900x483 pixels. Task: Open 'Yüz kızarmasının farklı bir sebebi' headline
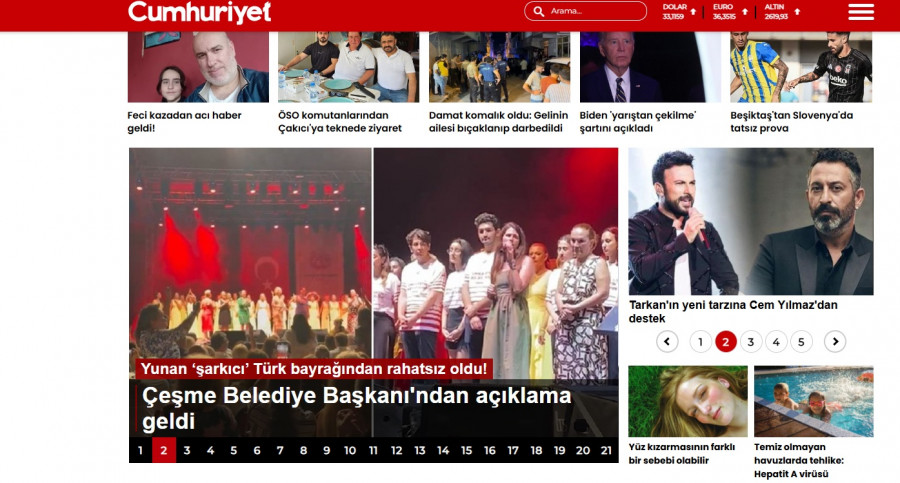[x=681, y=454]
